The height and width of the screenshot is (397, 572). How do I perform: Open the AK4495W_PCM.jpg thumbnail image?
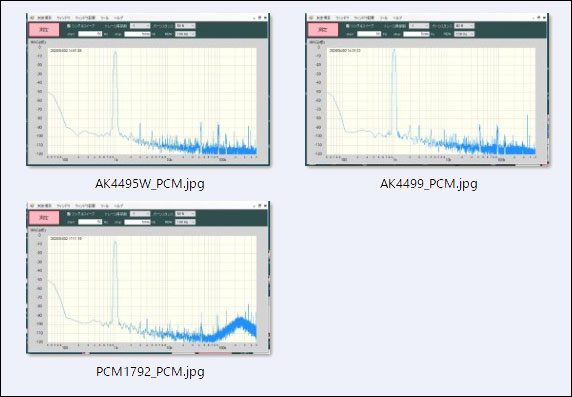pos(148,89)
